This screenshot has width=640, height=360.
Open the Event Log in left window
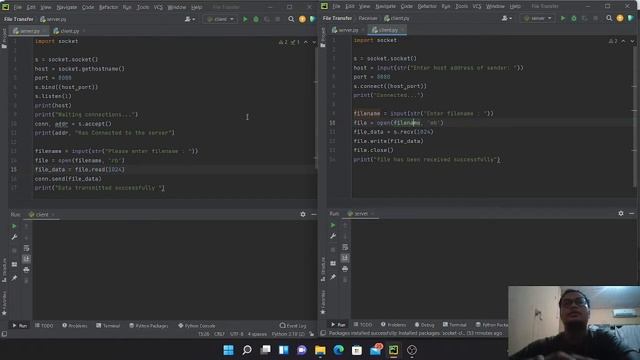click(x=293, y=326)
